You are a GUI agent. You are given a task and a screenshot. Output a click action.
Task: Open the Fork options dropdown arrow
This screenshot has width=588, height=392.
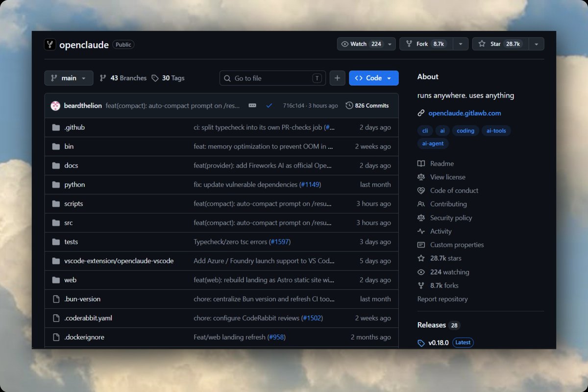(x=460, y=44)
